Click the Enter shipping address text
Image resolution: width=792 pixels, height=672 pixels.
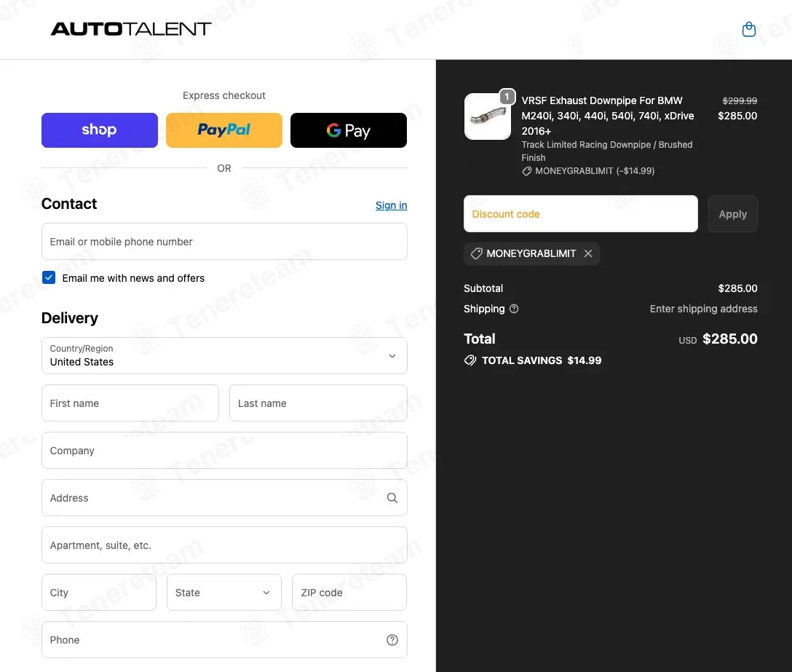(703, 309)
